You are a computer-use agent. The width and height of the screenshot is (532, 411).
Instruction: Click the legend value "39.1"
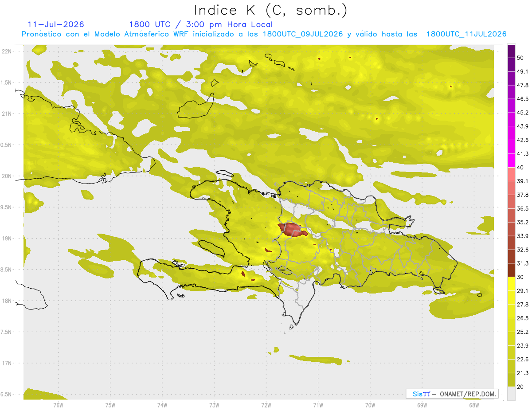(x=523, y=181)
